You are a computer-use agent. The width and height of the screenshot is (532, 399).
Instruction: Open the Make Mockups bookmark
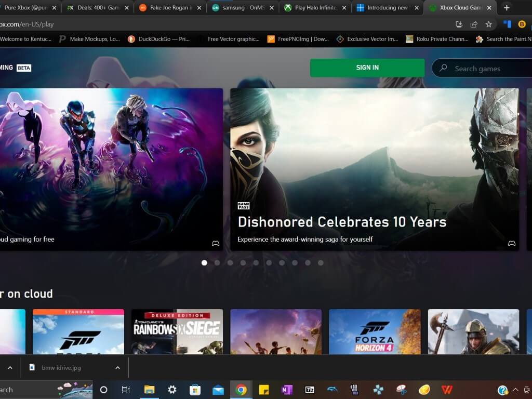89,39
